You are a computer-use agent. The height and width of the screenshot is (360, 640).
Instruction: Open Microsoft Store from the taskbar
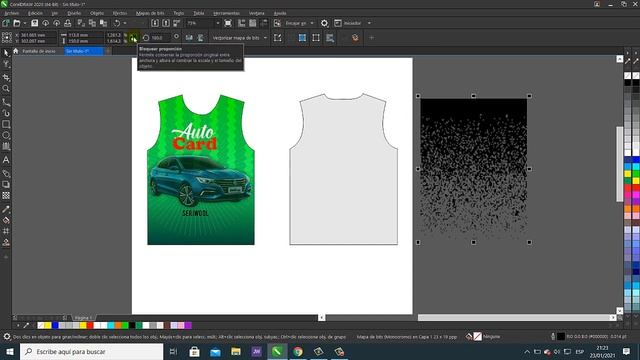point(194,351)
